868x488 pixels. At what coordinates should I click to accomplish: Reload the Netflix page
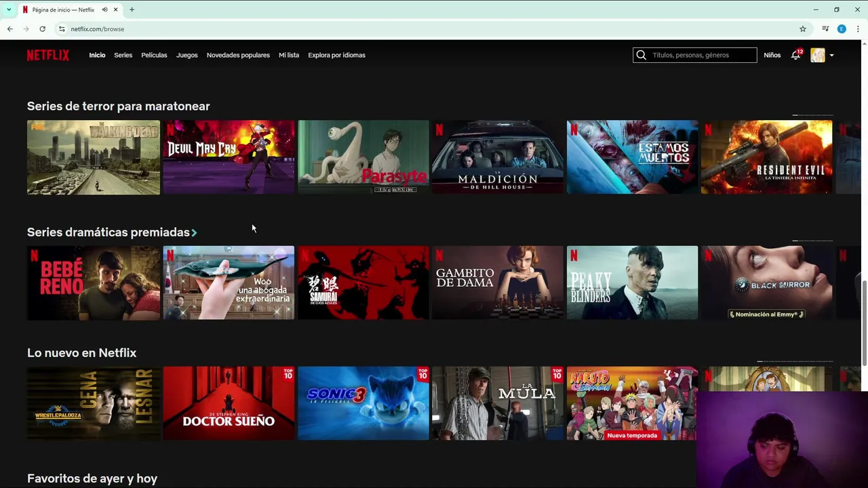42,29
